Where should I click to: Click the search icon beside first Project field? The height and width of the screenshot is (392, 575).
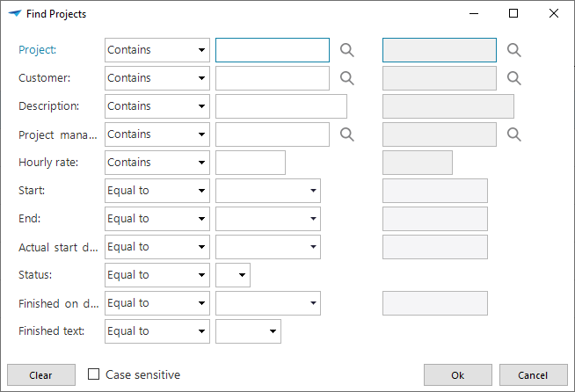[347, 50]
